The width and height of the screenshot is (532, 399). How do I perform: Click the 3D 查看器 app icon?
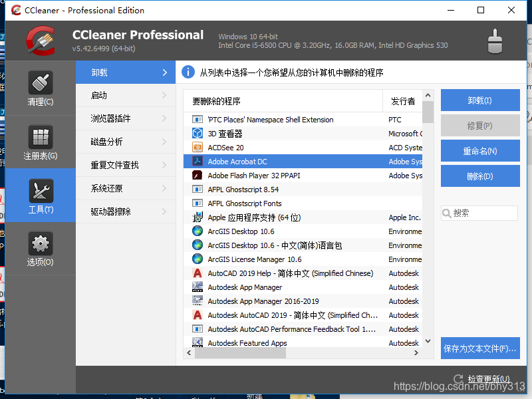coord(198,134)
